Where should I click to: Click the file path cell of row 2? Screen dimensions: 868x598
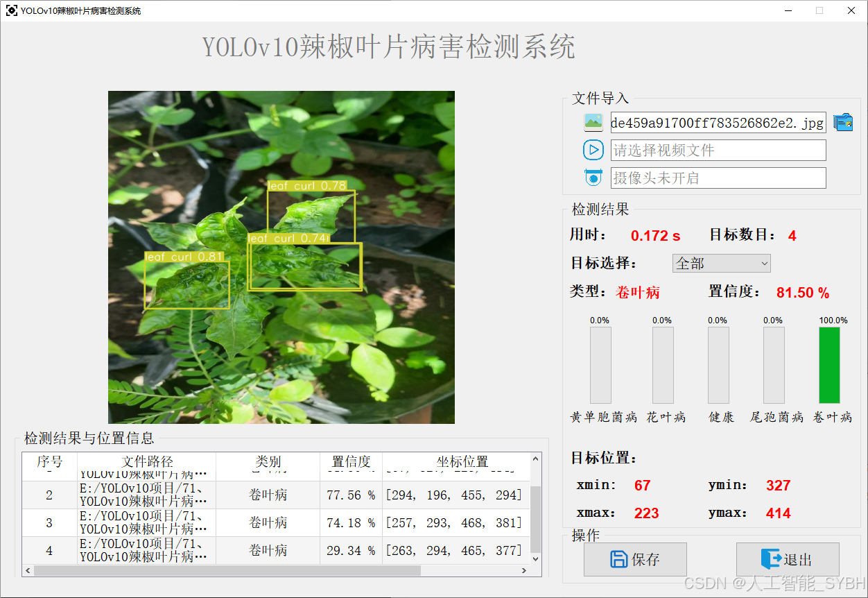(x=147, y=495)
